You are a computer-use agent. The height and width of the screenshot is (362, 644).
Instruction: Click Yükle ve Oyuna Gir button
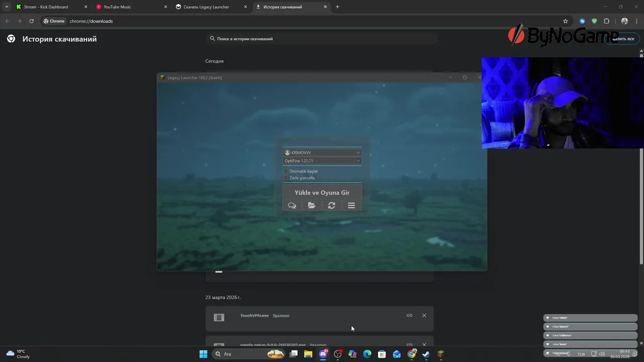coord(322,193)
